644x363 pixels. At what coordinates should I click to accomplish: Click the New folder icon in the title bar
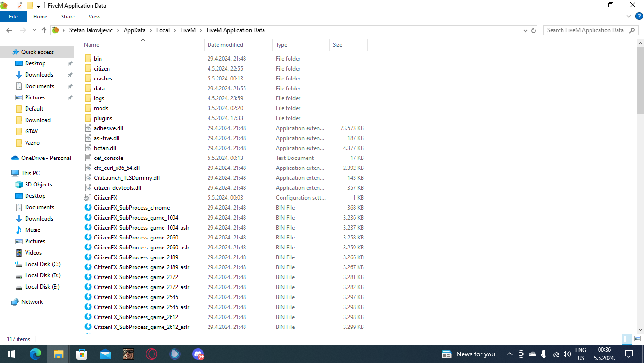click(30, 6)
